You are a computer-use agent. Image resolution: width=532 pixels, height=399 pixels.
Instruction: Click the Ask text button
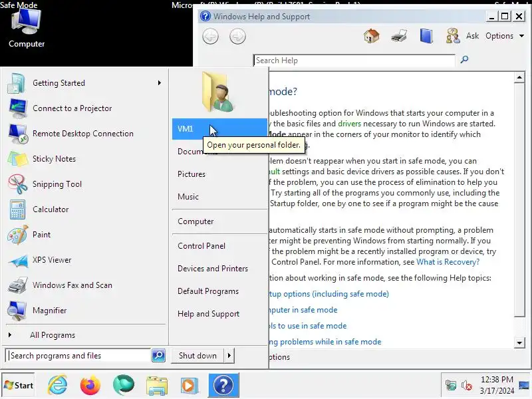472,36
